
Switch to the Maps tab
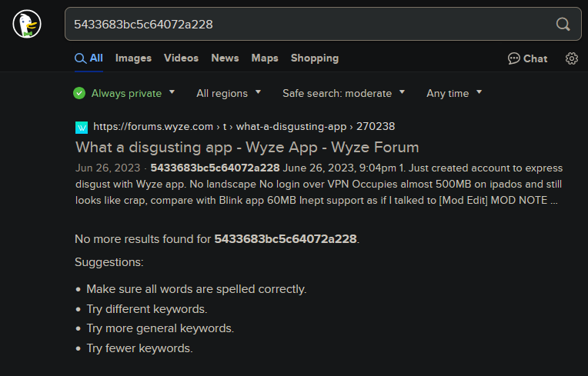(265, 58)
